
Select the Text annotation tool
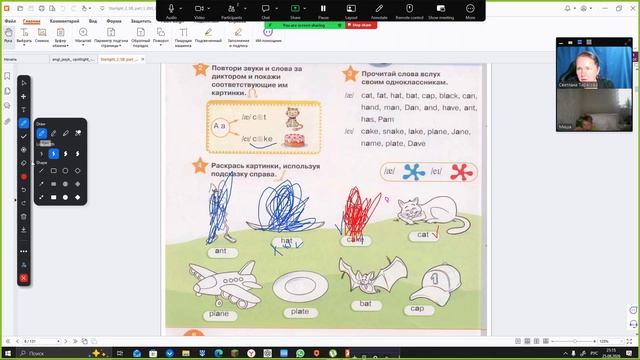[x=24, y=109]
